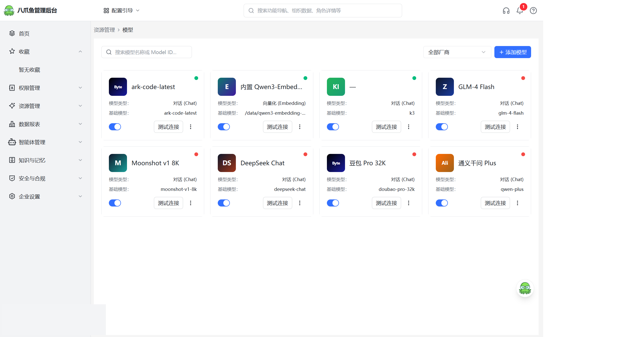Click the ark-code-latest Byte logo
The image size is (644, 337).
tap(118, 87)
